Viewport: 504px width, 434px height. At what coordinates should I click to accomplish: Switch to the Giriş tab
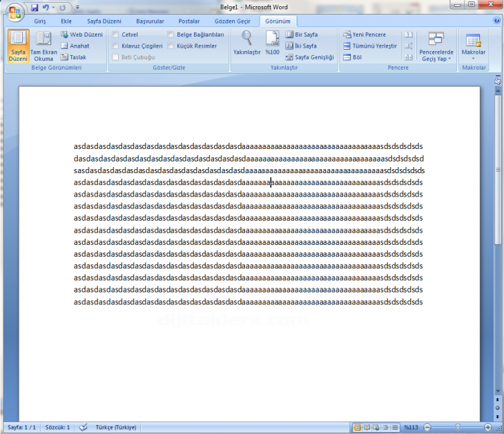40,21
